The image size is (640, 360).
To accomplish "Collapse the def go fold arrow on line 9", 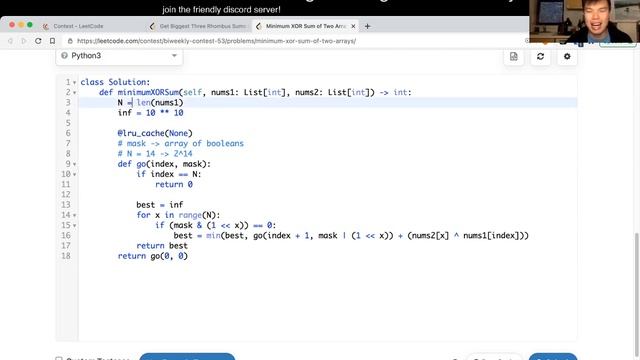I will pyautogui.click(x=74, y=164).
